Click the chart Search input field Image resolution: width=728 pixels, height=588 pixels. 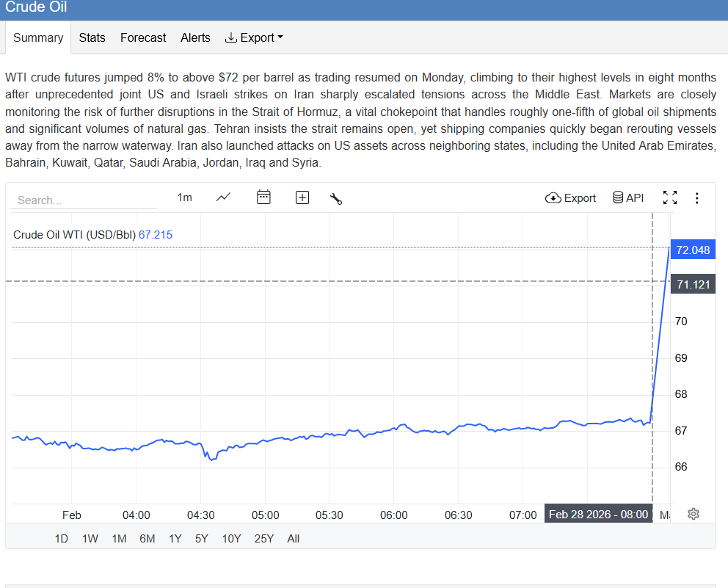(84, 200)
